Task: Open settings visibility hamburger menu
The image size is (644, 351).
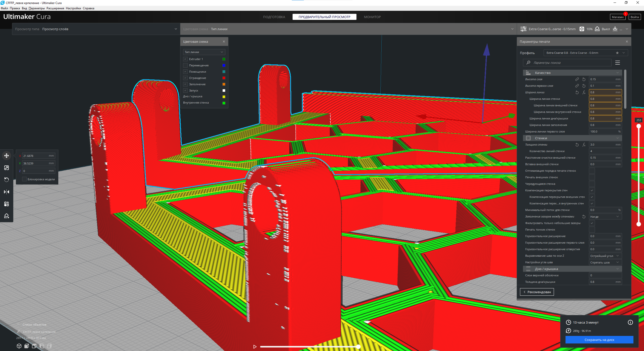Action: [617, 63]
